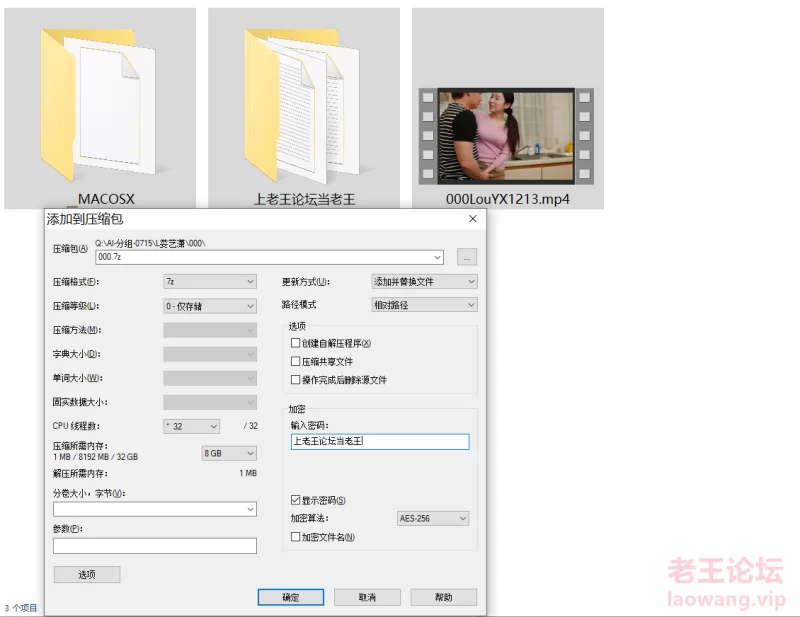The width and height of the screenshot is (800, 617).
Task: Open the 路径模式 dropdown showing 相对路径
Action: pyautogui.click(x=424, y=305)
